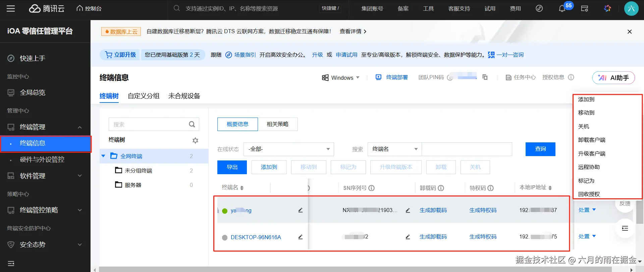Click 生成卸载码 for DESKTOP-96N616A
Viewport: 644px width, 272px height.
click(x=433, y=237)
